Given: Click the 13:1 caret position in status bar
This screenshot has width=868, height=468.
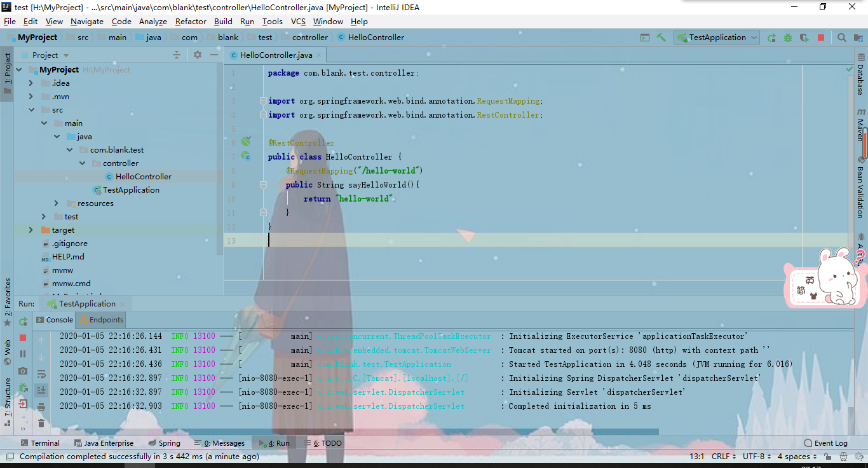Looking at the screenshot, I should coord(696,457).
